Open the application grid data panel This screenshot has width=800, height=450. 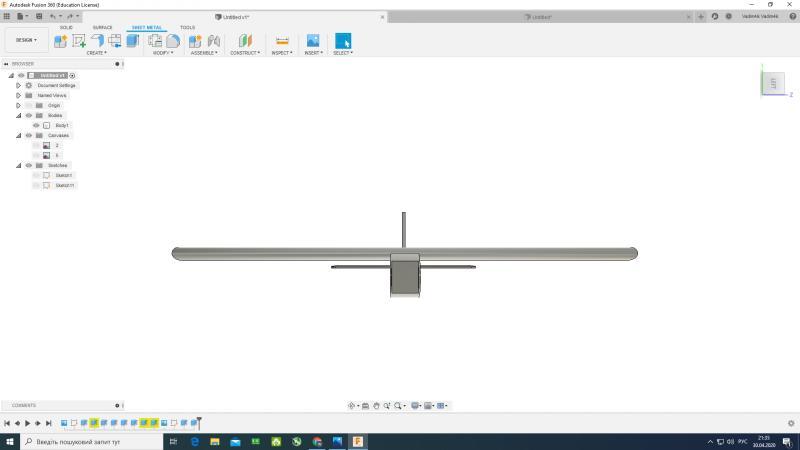[x=7, y=16]
